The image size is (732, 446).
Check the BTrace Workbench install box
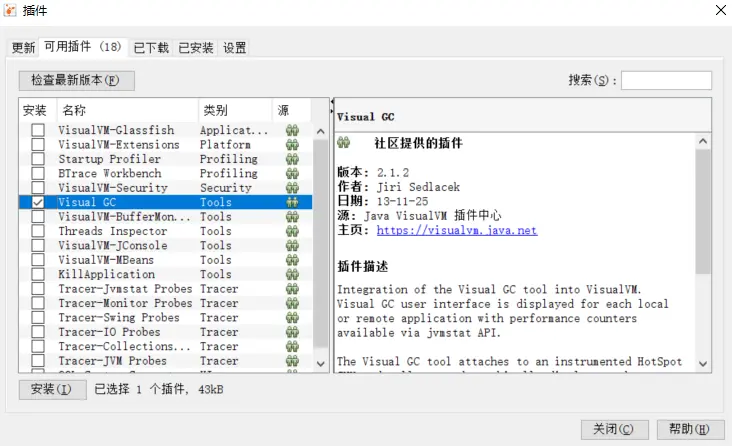click(38, 174)
